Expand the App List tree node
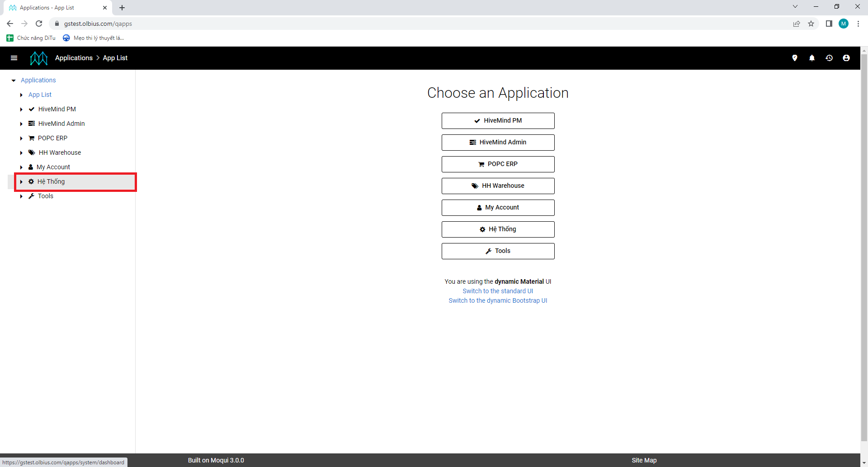 tap(21, 95)
